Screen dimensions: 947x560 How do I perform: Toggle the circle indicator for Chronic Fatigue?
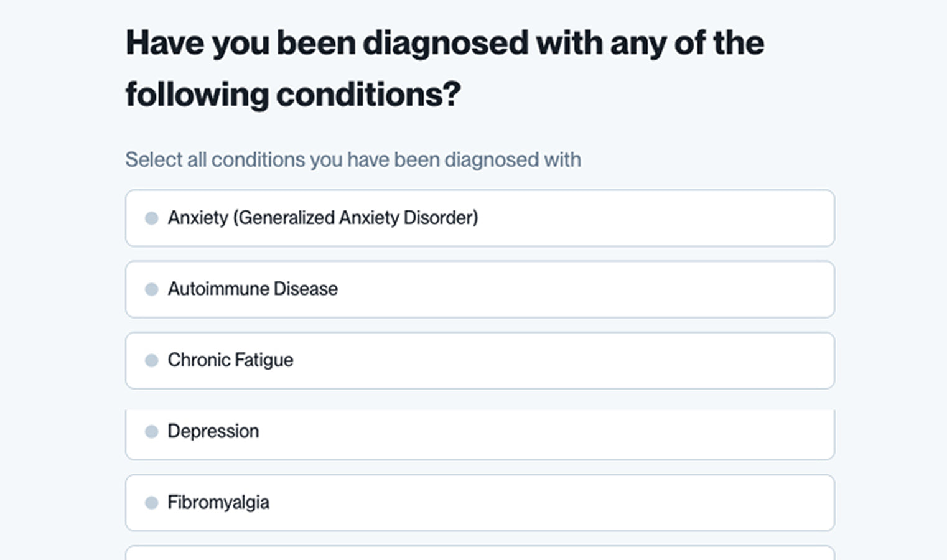tap(151, 360)
